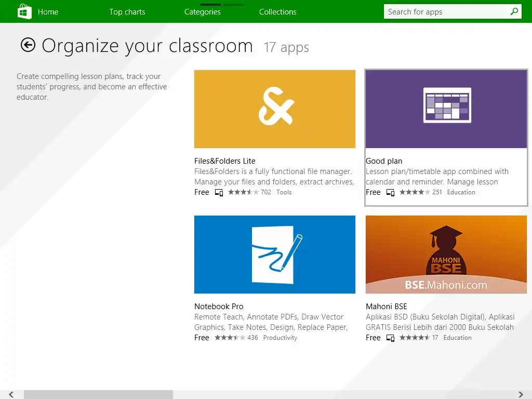
Task: Click the 702 review count
Action: (266, 192)
